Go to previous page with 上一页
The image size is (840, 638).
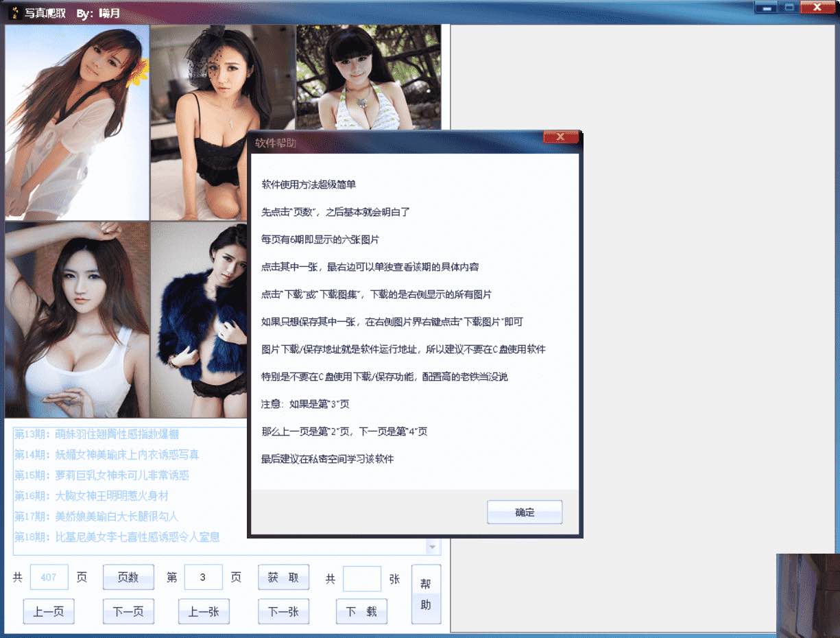[49, 611]
